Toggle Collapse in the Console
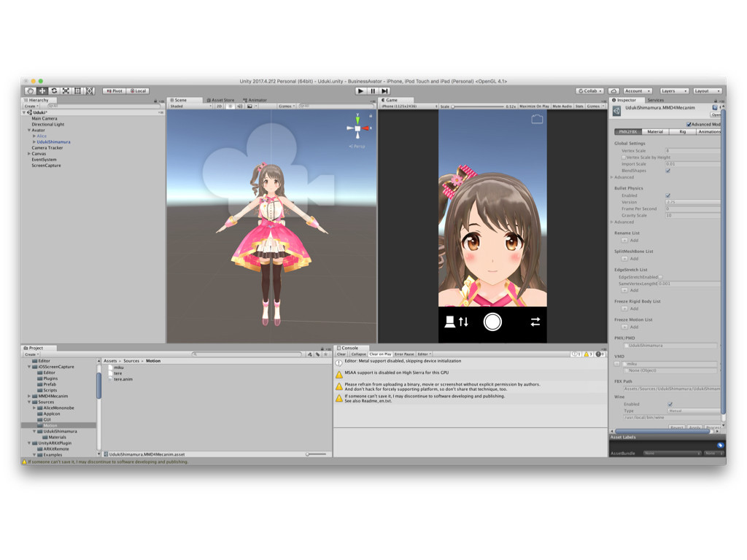Viewport: 747px width, 560px height. [358, 354]
